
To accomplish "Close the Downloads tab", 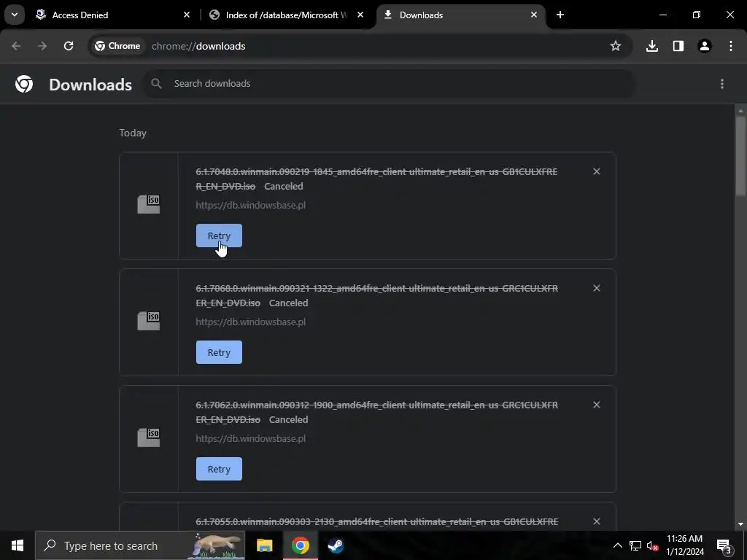I will pos(533,15).
